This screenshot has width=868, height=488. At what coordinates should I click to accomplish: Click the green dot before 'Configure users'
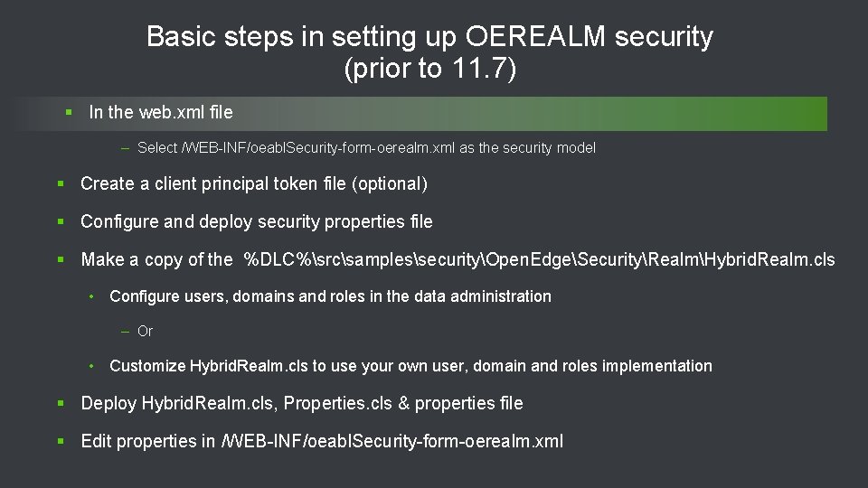tap(93, 296)
